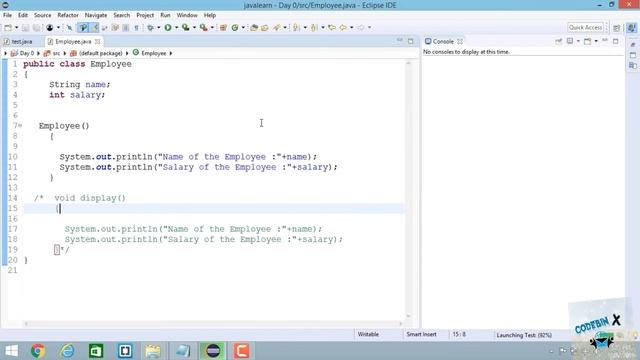Screen dimensions: 640x360
Task: Switch to the test.java editor tab
Action: (x=18, y=42)
